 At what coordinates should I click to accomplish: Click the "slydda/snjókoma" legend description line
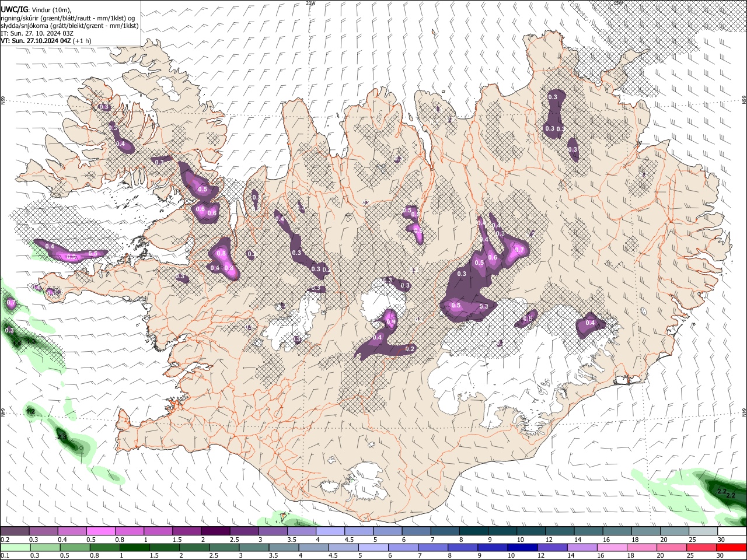[69, 26]
